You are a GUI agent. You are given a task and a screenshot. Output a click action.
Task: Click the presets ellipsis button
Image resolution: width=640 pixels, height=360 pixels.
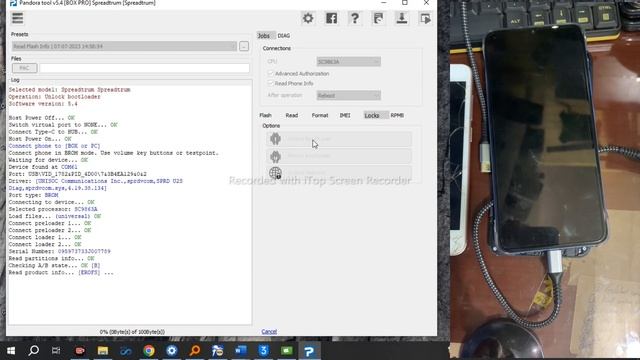(x=244, y=46)
